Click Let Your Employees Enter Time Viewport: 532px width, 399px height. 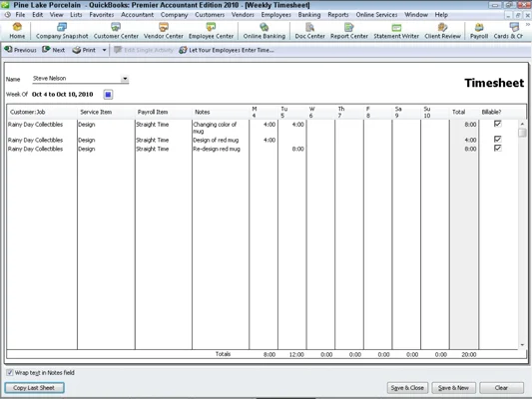coord(227,50)
